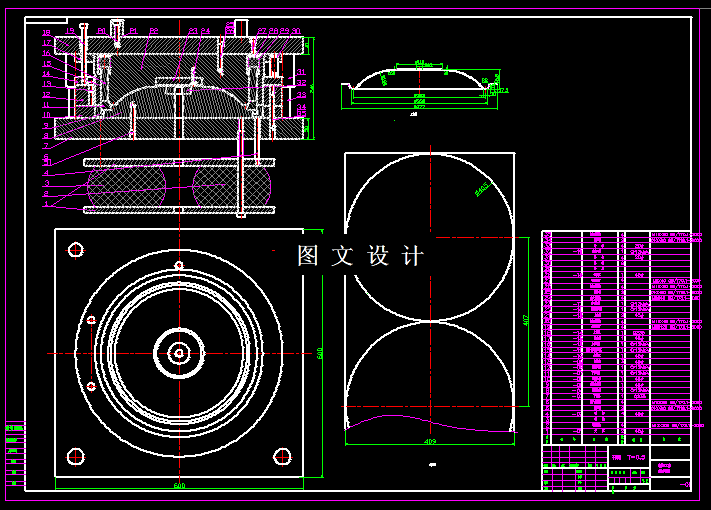Screen dimensions: 711x510
Task: Select part callout number 1
Action: 46,204
